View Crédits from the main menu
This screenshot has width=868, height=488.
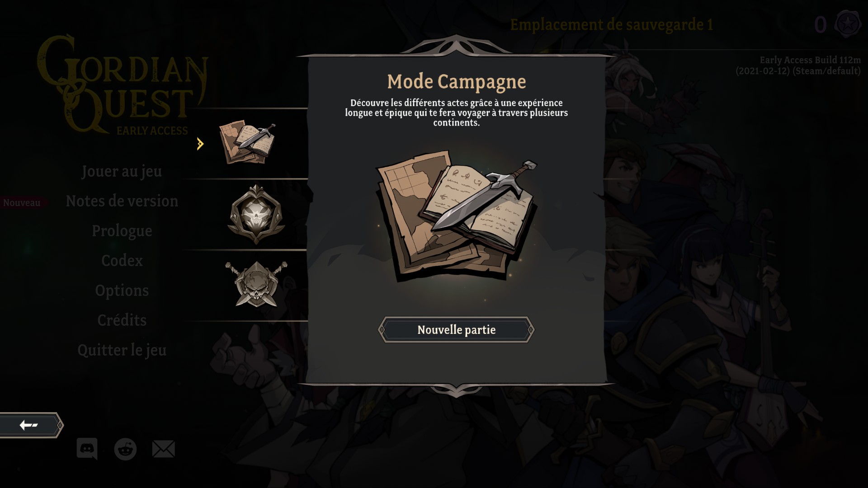pos(122,320)
